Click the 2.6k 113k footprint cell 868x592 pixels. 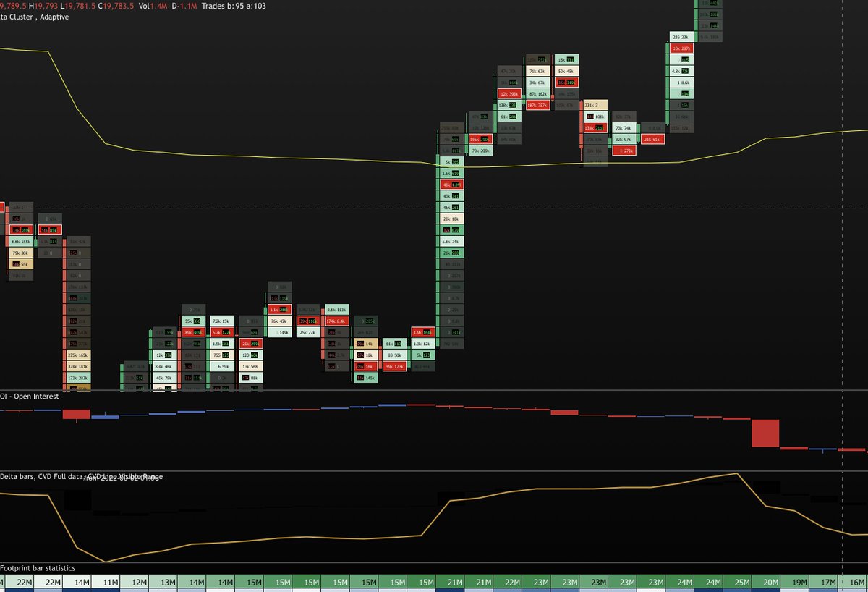pyautogui.click(x=336, y=310)
